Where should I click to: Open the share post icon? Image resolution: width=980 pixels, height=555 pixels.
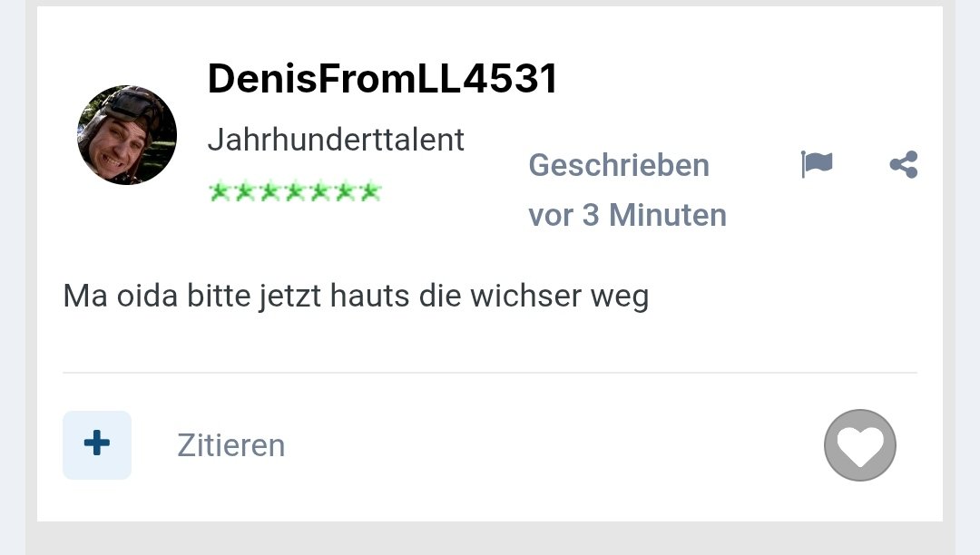pos(904,164)
